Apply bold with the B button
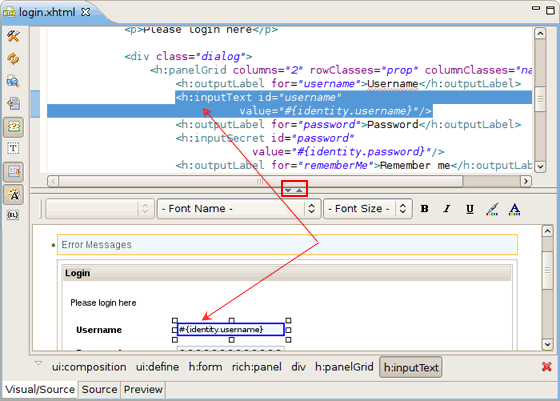Image resolution: width=560 pixels, height=401 pixels. 425,209
